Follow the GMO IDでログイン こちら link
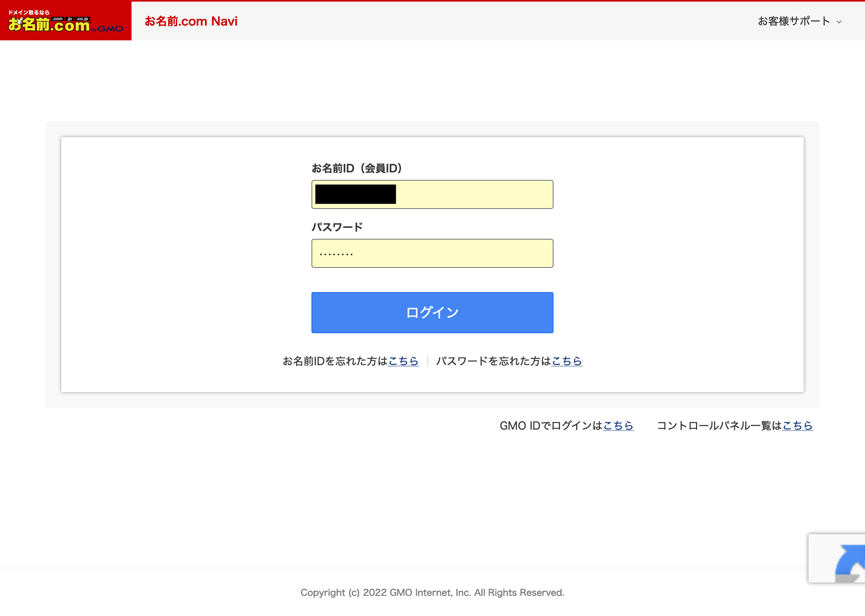This screenshot has width=865, height=616. click(x=618, y=426)
